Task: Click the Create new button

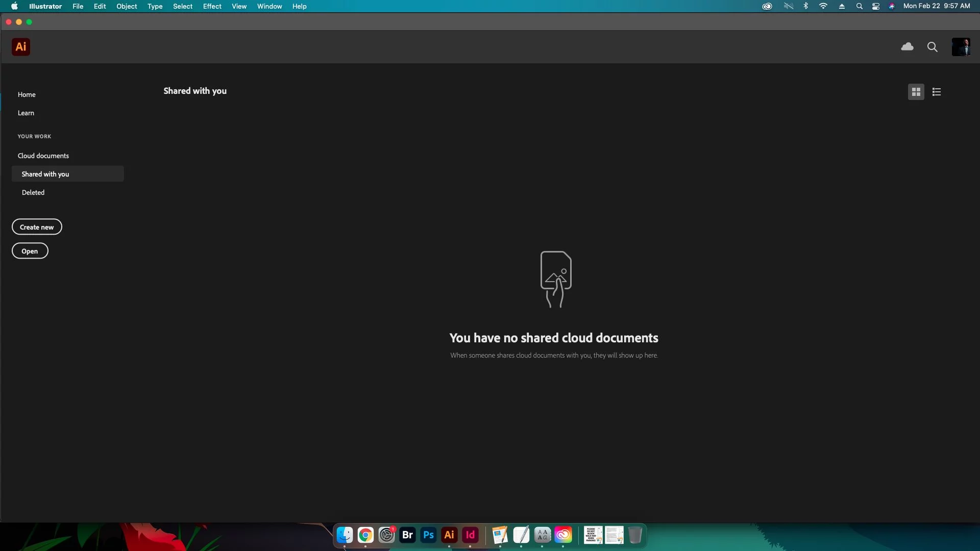Action: (36, 227)
